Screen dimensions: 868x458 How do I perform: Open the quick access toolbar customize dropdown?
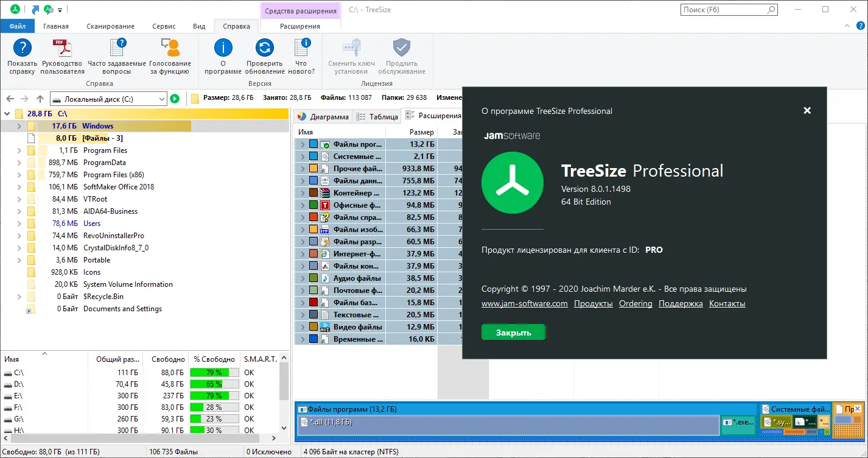[x=60, y=10]
